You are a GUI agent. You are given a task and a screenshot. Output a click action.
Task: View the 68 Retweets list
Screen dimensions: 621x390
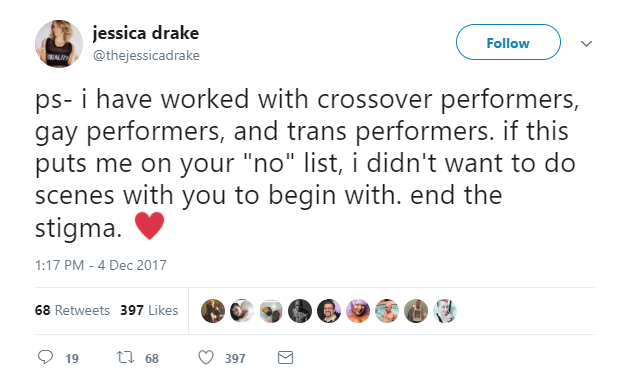[x=72, y=310]
